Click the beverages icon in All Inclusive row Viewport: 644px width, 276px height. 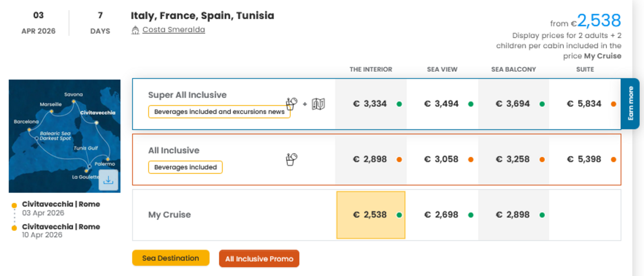pyautogui.click(x=291, y=159)
